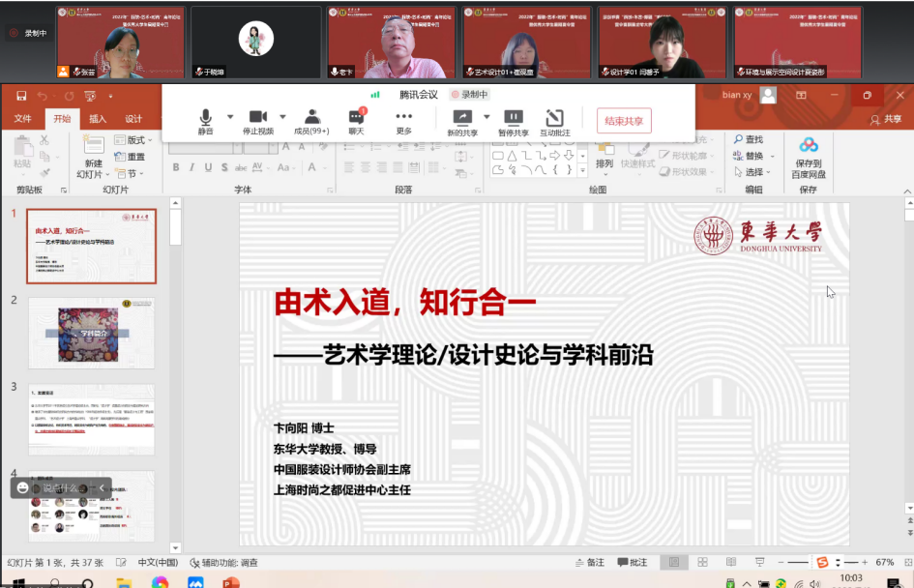Open PowerPoint from the Windows taskbar
This screenshot has height=588, width=914.
click(230, 582)
